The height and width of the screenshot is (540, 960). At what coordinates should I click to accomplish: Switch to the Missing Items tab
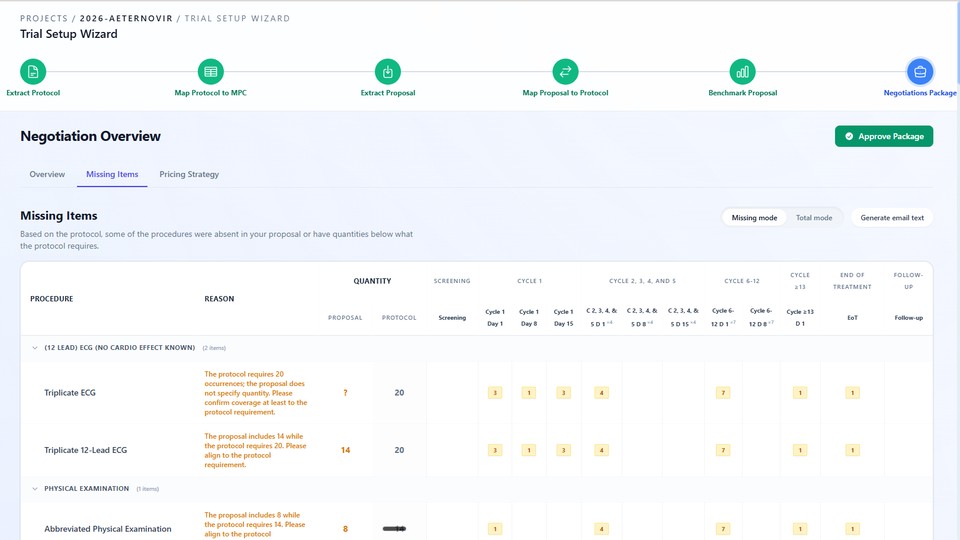pyautogui.click(x=112, y=174)
